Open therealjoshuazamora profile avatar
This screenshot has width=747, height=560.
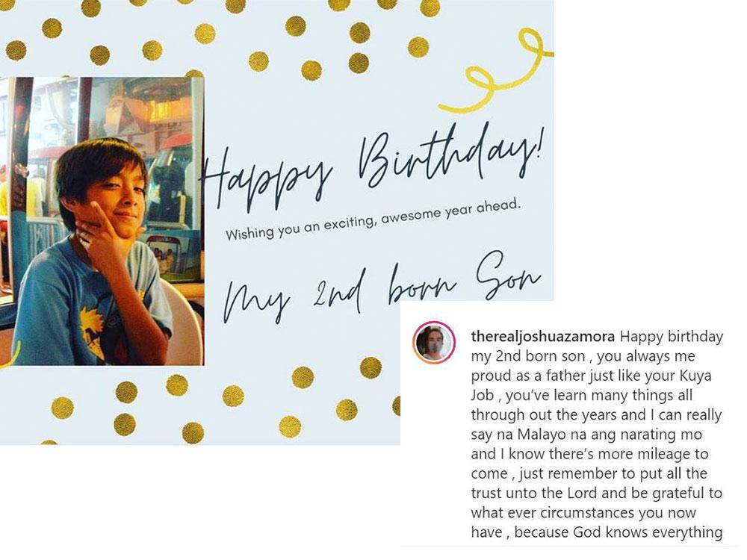(433, 343)
